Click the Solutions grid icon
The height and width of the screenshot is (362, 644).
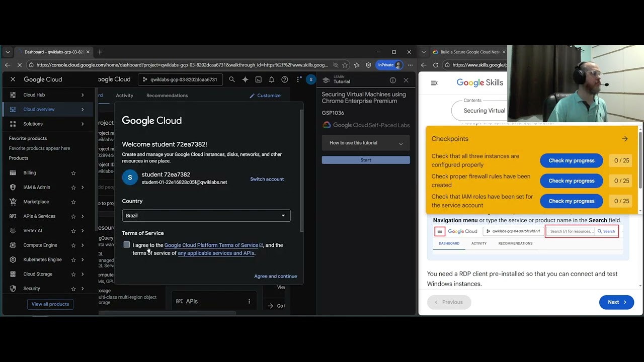click(13, 124)
